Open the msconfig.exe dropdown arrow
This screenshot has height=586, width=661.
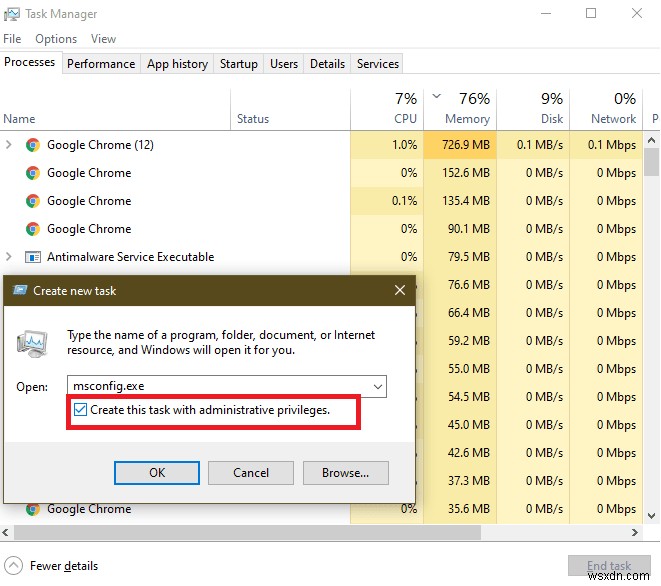[378, 387]
